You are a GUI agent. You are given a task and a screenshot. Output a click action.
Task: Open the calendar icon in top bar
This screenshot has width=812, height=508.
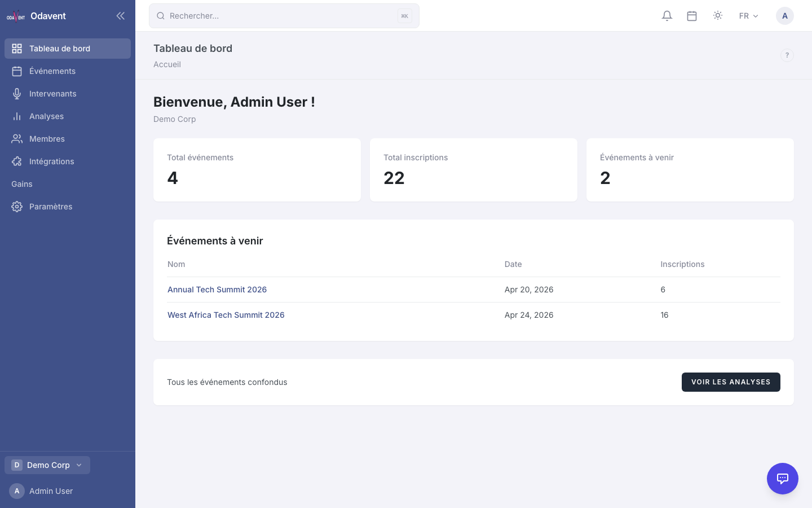click(692, 16)
